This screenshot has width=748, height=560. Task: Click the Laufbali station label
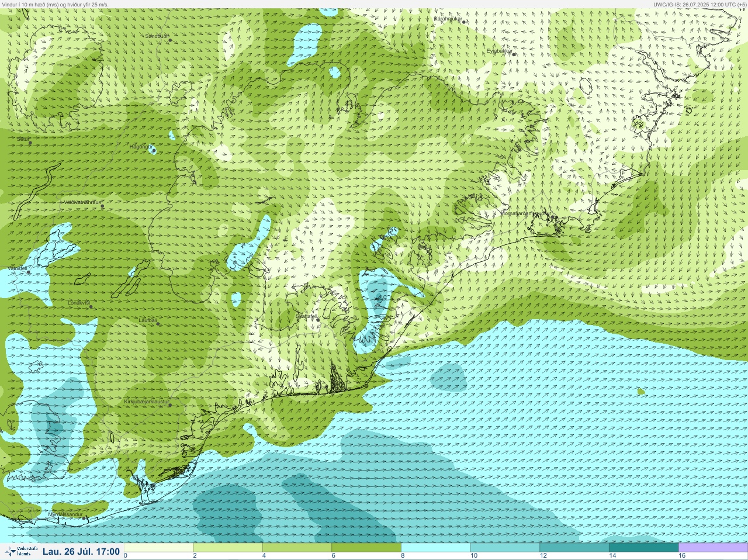click(148, 320)
